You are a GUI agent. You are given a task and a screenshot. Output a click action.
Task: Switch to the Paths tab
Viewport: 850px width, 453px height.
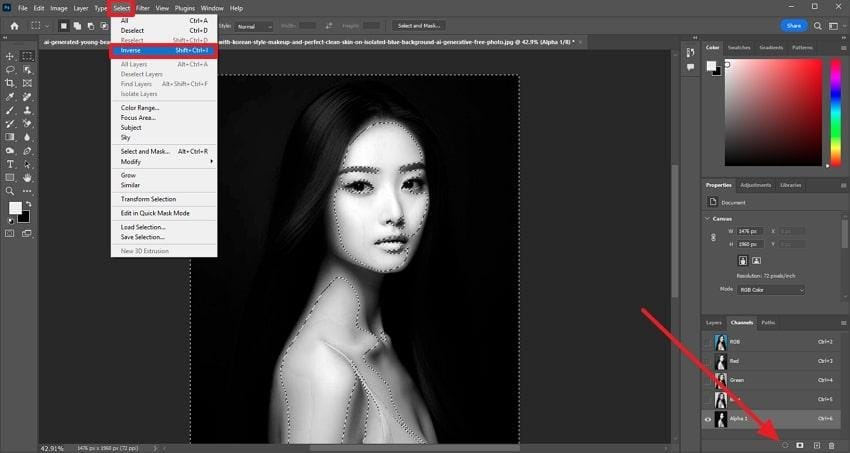click(x=768, y=323)
